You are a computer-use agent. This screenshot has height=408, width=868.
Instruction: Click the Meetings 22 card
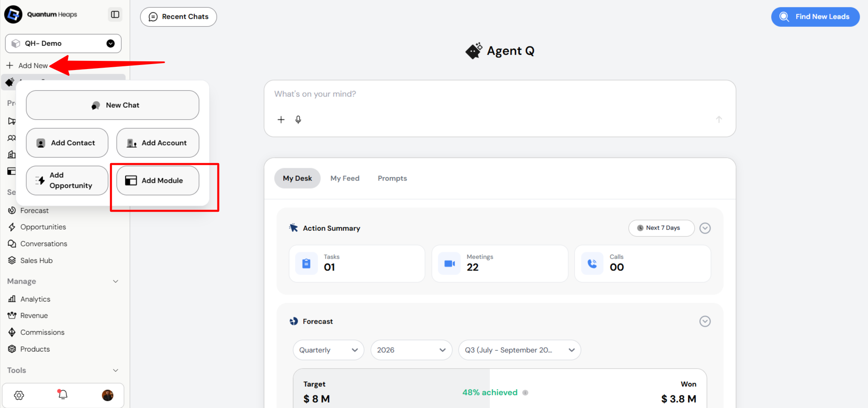[500, 264]
